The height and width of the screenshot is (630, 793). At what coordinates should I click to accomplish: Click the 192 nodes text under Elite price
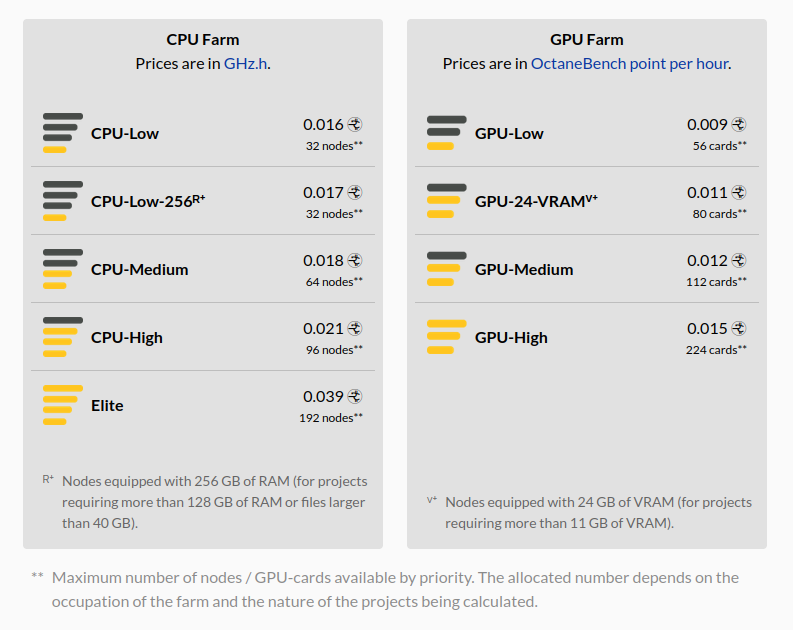tap(326, 418)
